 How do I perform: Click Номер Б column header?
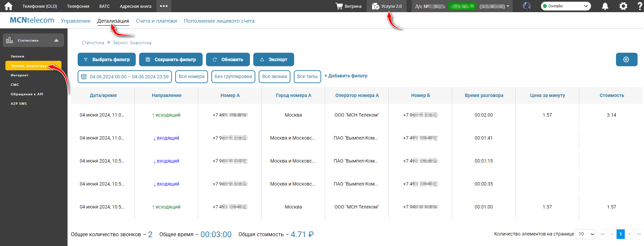(420, 95)
